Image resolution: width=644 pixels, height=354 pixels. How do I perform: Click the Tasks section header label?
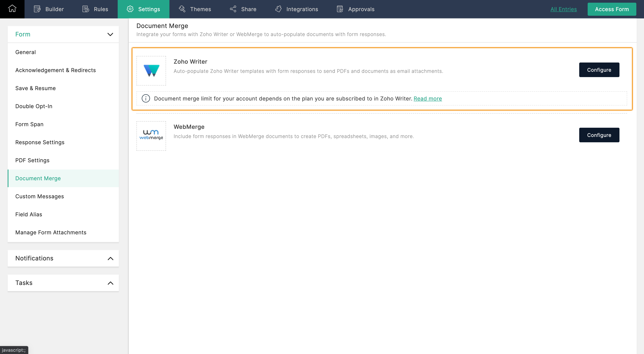click(24, 283)
